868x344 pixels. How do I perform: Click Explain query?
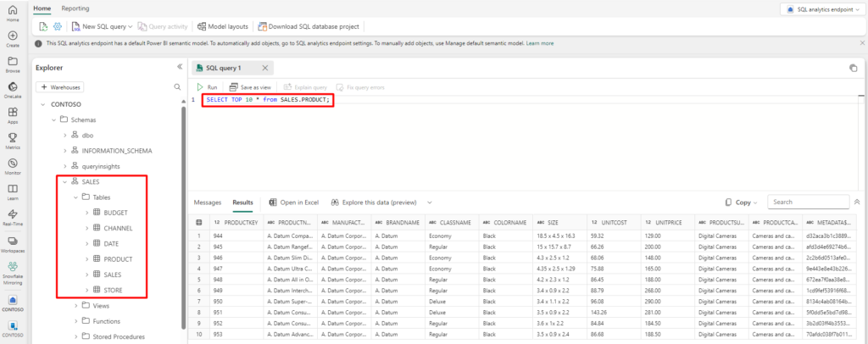tap(305, 87)
